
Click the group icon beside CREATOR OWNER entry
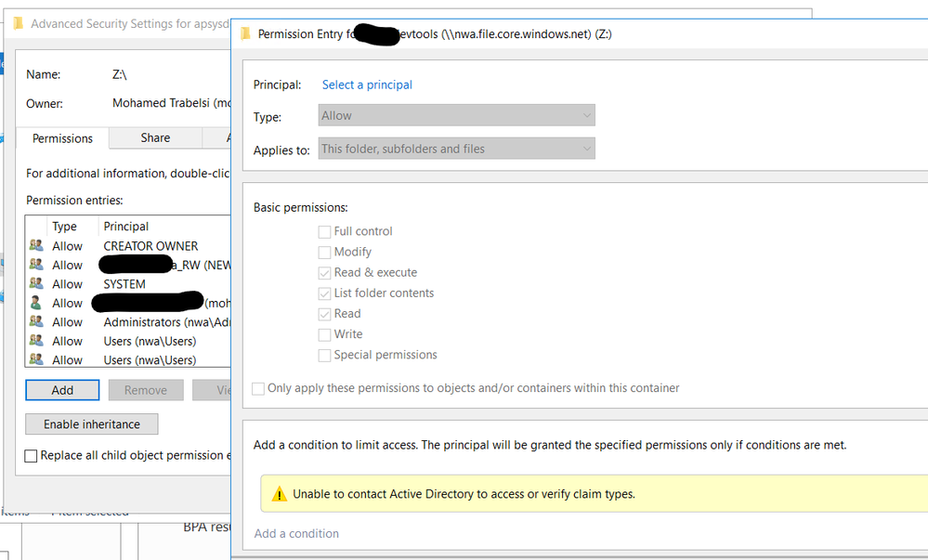point(36,245)
